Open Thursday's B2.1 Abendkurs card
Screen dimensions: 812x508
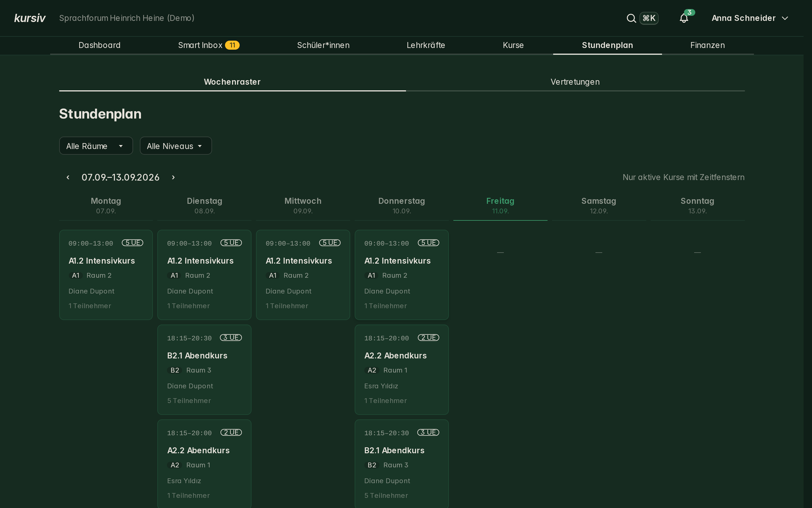click(x=402, y=464)
